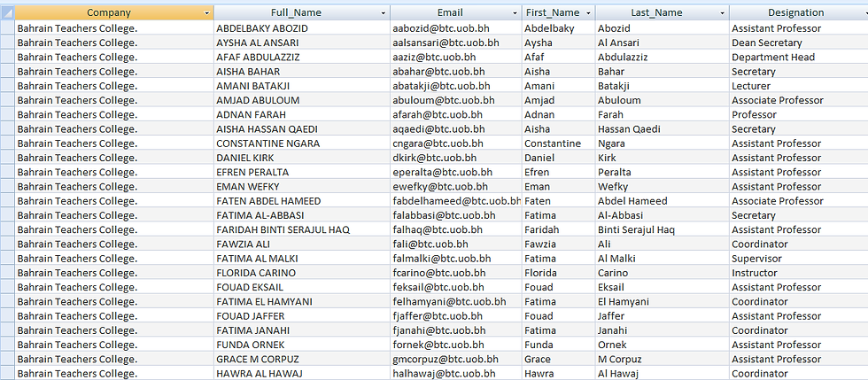Click the row selector for ADNAN FARAH record
868x380 pixels.
pos(7,114)
